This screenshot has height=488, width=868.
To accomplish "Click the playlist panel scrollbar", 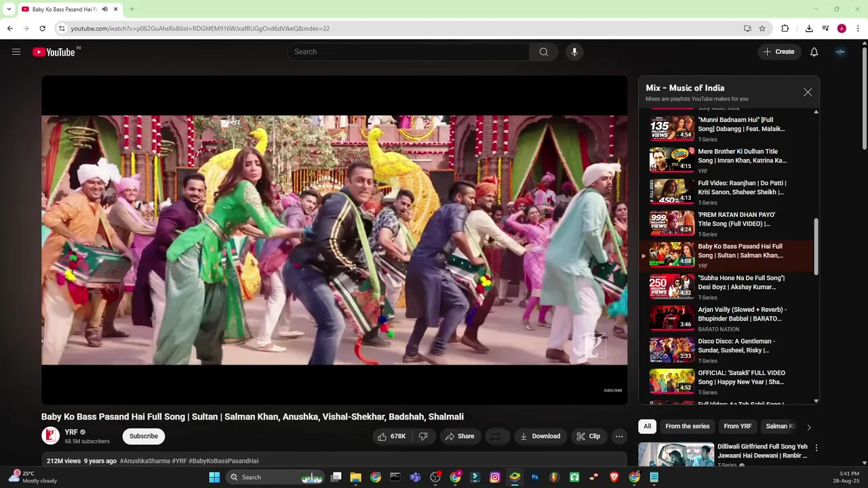I will pos(816,247).
